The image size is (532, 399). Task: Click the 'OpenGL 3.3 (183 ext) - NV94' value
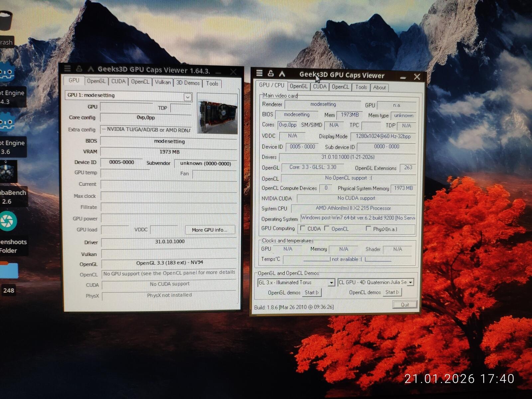tap(170, 263)
